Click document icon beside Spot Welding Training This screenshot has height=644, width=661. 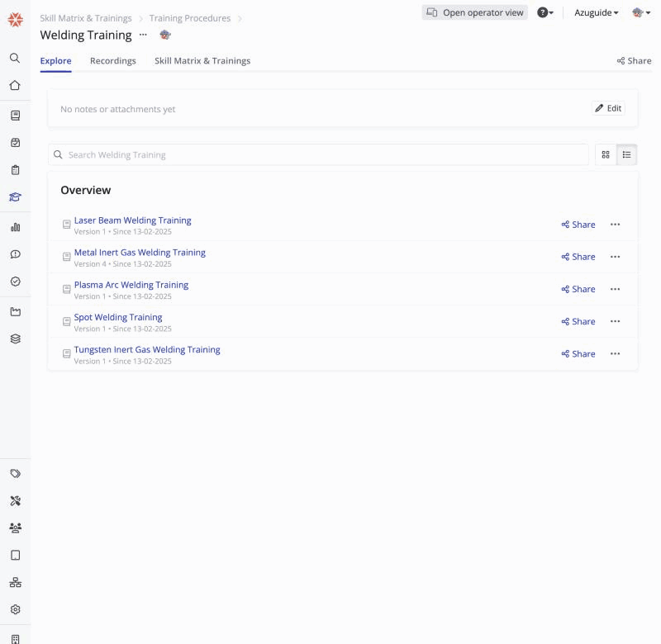pos(67,321)
